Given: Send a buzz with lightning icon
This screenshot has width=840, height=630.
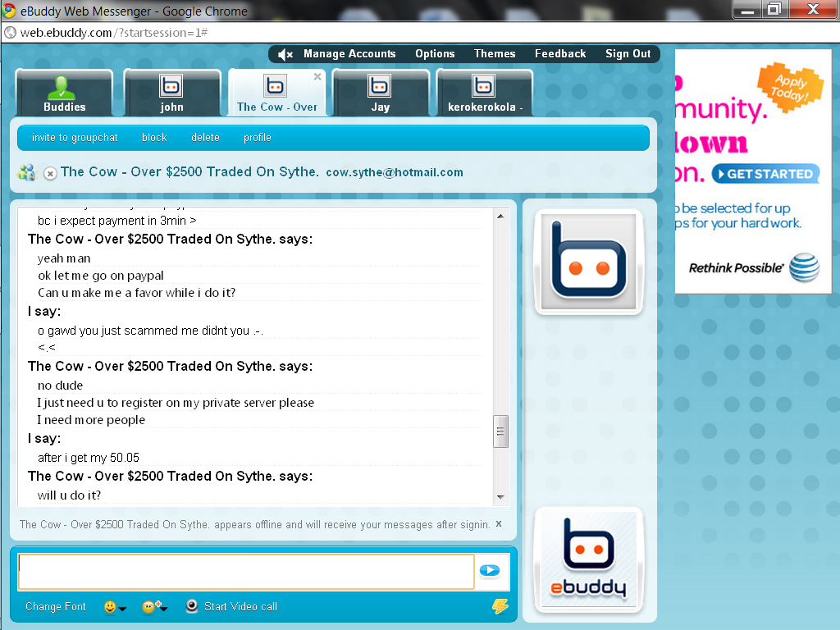Looking at the screenshot, I should pyautogui.click(x=500, y=606).
